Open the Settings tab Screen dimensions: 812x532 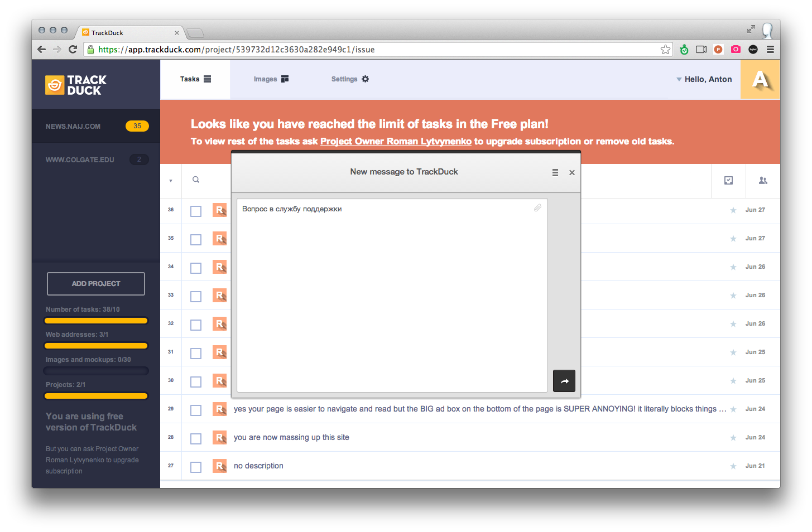[350, 79]
